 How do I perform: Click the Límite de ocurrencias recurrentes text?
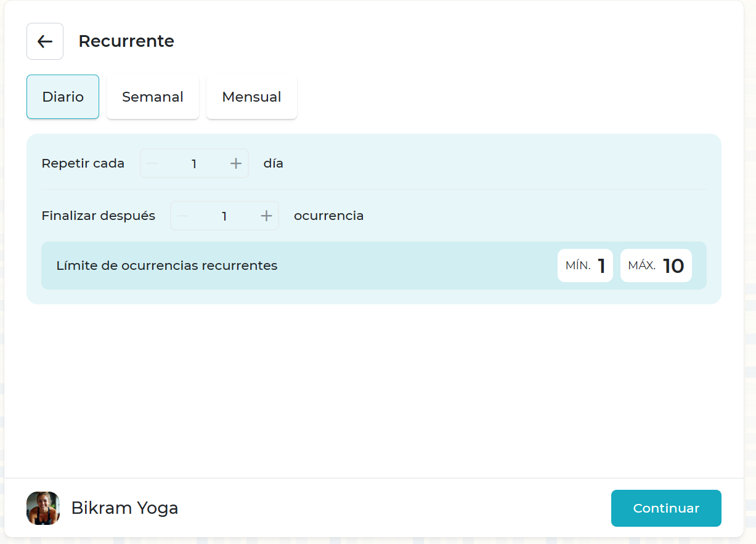coord(167,266)
